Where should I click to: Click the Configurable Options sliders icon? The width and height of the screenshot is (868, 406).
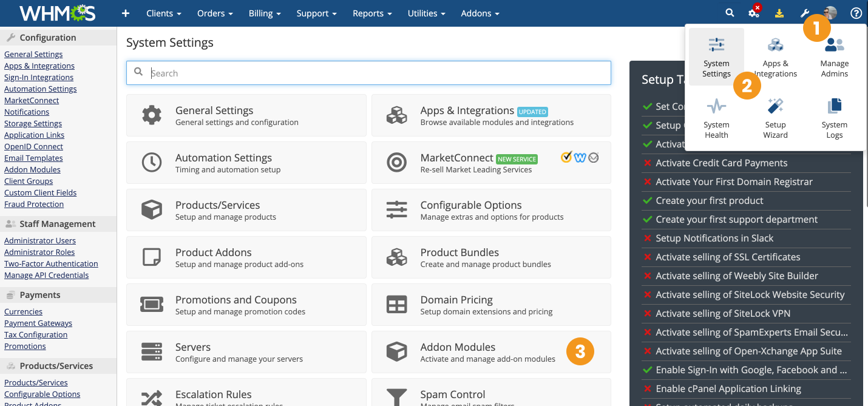pyautogui.click(x=396, y=210)
